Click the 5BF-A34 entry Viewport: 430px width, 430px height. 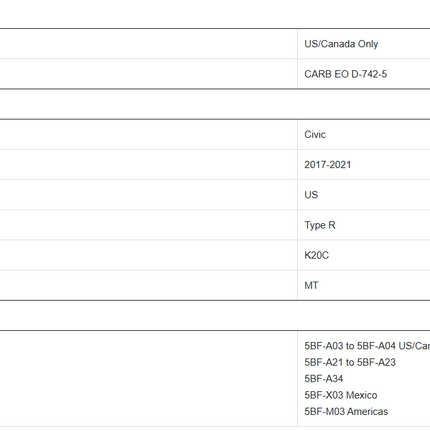(323, 379)
